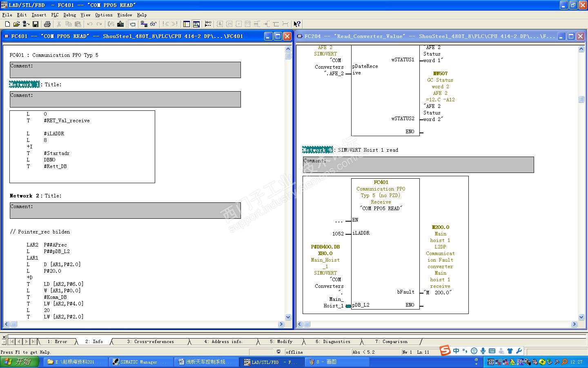Click the Redo toolbar icon

tap(99, 24)
